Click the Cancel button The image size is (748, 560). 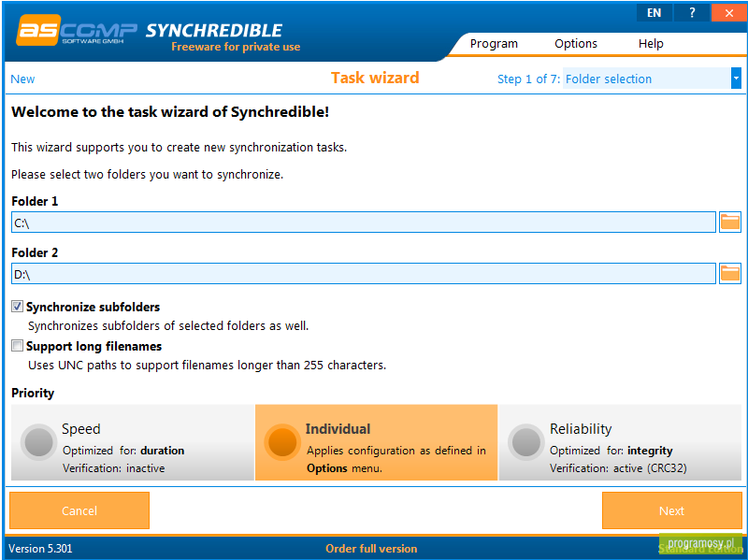[x=79, y=510]
